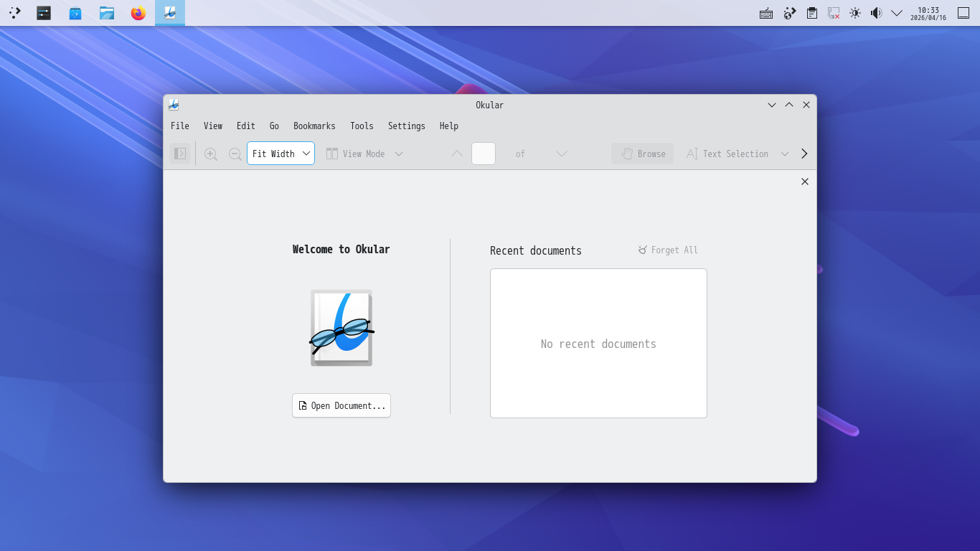Click the zoom in magnifier icon

210,154
